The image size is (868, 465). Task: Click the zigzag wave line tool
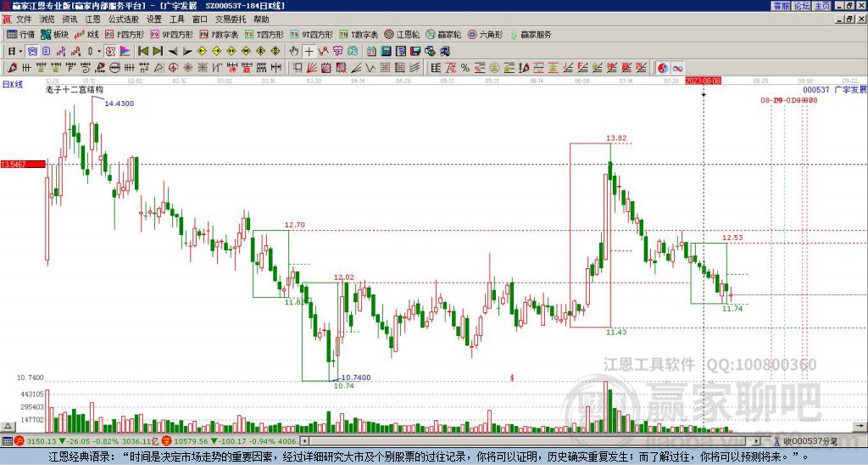coord(370,68)
